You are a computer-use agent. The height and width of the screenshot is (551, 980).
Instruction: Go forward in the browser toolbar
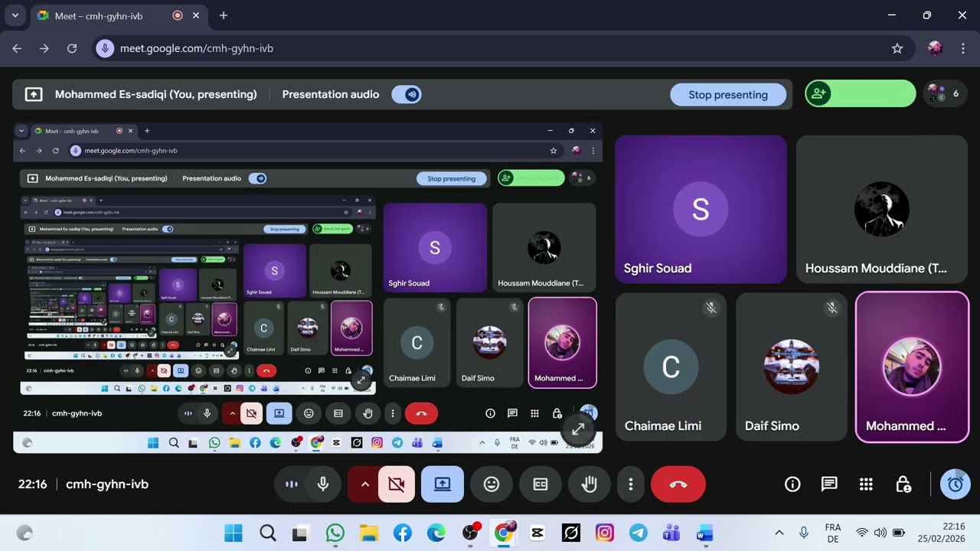click(x=44, y=48)
